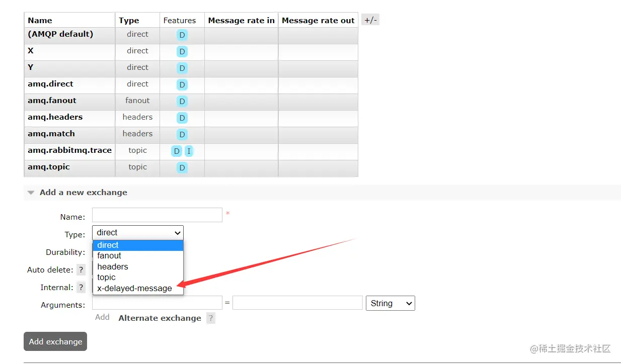The width and height of the screenshot is (621, 364).
Task: Select headers in the Type list
Action: 138,267
